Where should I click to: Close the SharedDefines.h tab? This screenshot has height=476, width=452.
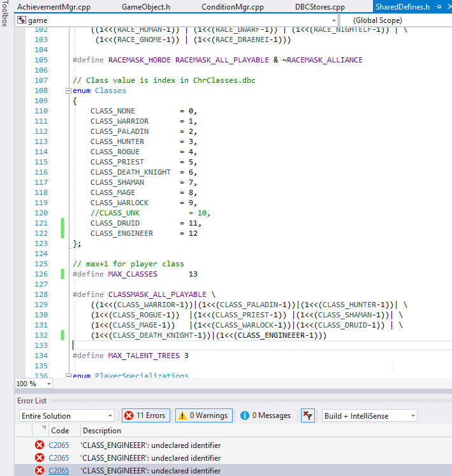[x=449, y=6]
